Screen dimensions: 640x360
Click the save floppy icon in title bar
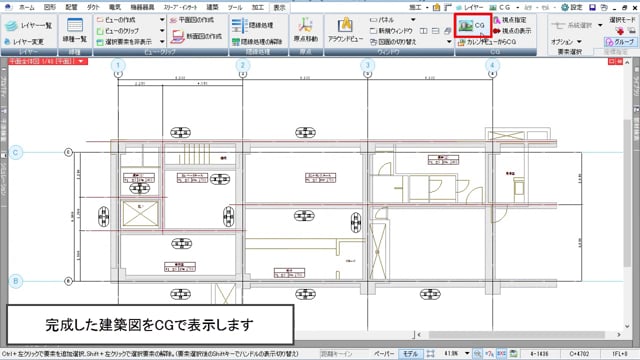592,7
